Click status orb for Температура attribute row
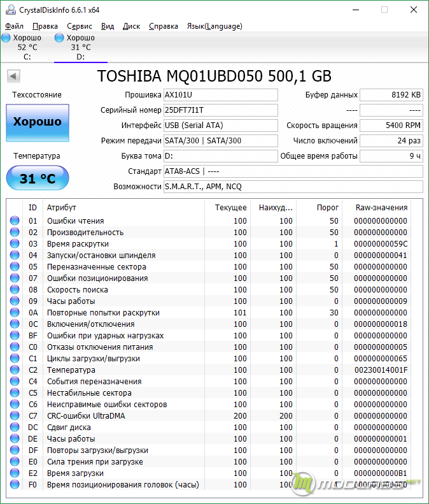 click(x=15, y=370)
